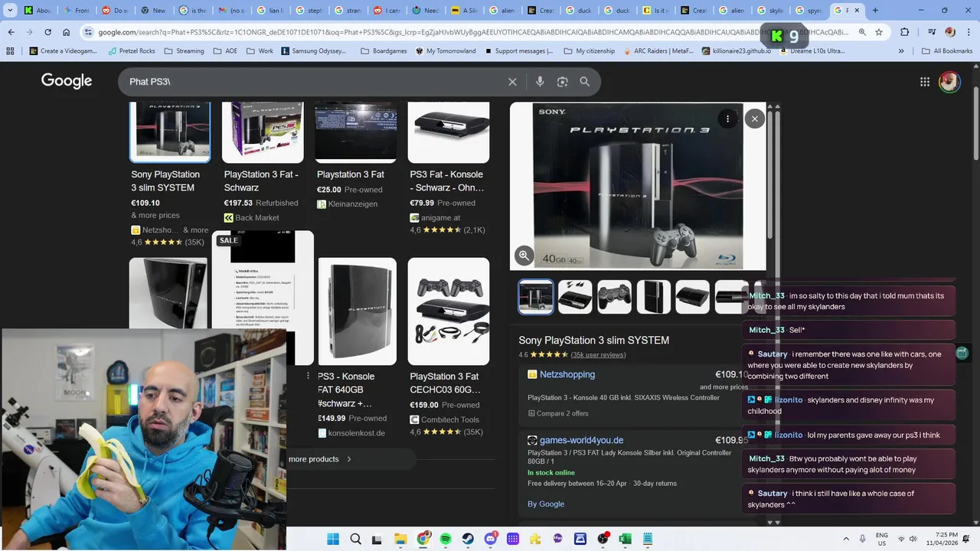Open the tab search dropdown arrow

coord(10,11)
